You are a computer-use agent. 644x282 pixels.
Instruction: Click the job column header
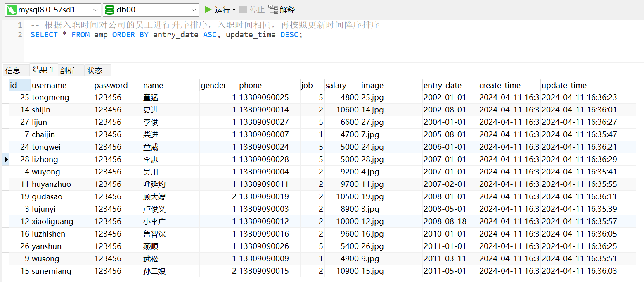[x=313, y=85]
